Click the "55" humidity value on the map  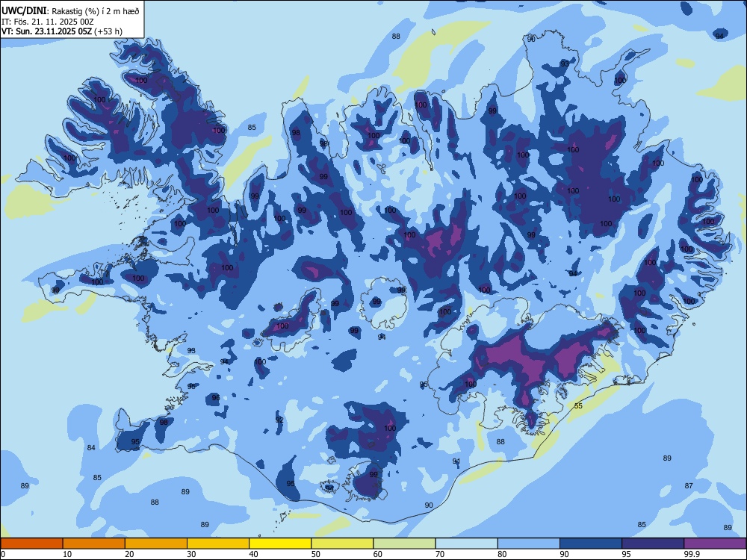[x=578, y=405]
